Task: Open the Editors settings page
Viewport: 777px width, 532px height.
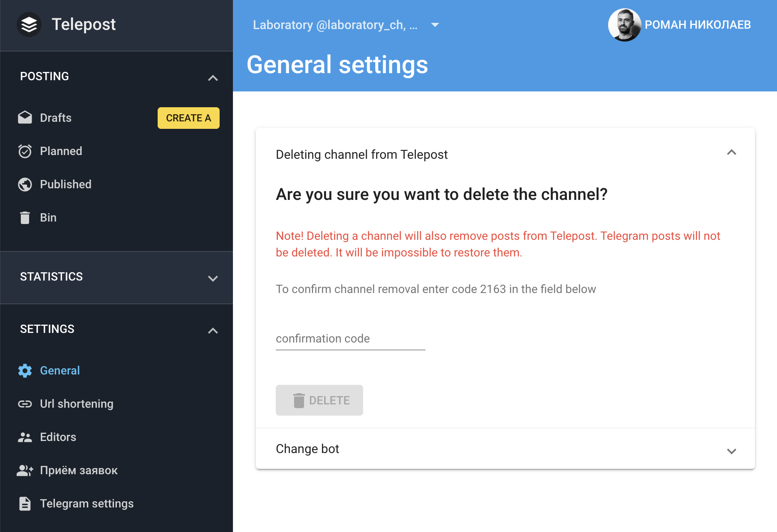Action: [x=58, y=437]
